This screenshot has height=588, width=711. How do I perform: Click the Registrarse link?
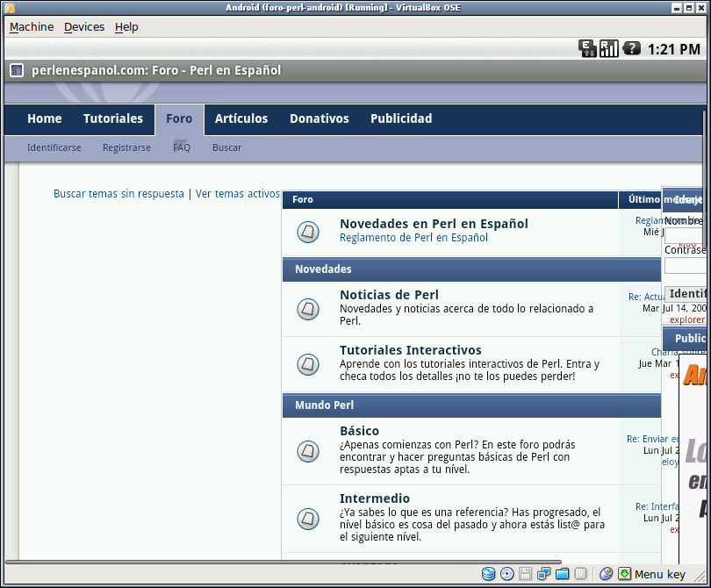click(x=126, y=147)
